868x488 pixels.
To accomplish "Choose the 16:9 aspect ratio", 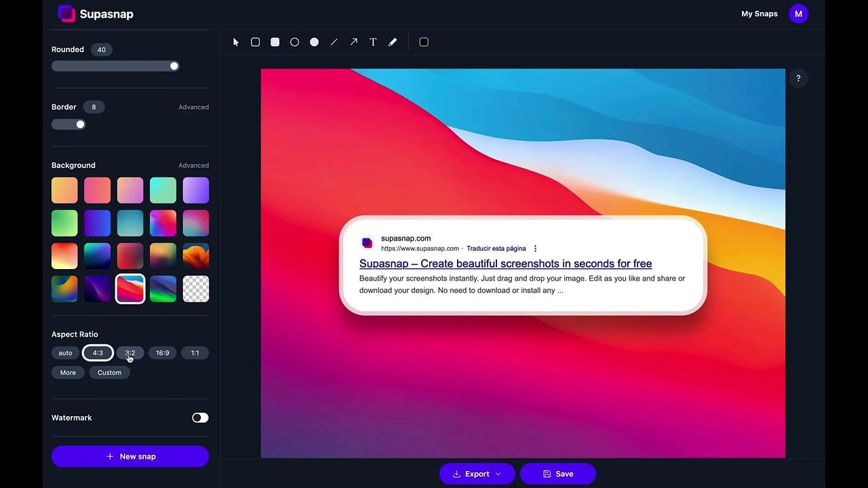I will (163, 353).
